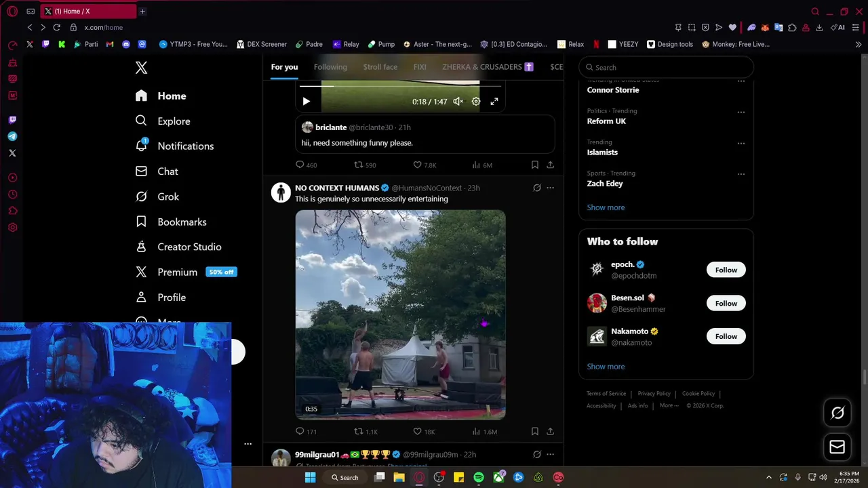Image resolution: width=868 pixels, height=488 pixels.
Task: Click the X logo above Home
Action: pos(141,67)
